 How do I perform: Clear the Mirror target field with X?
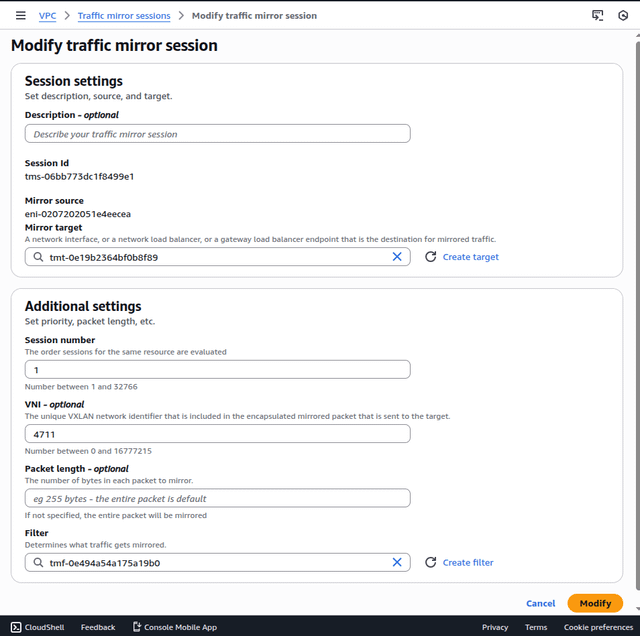pyautogui.click(x=397, y=257)
